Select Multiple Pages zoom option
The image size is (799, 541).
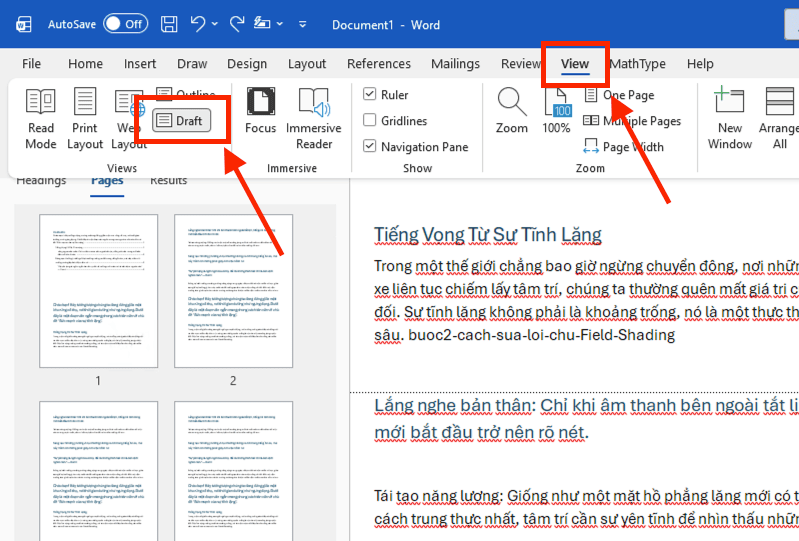(x=632, y=121)
